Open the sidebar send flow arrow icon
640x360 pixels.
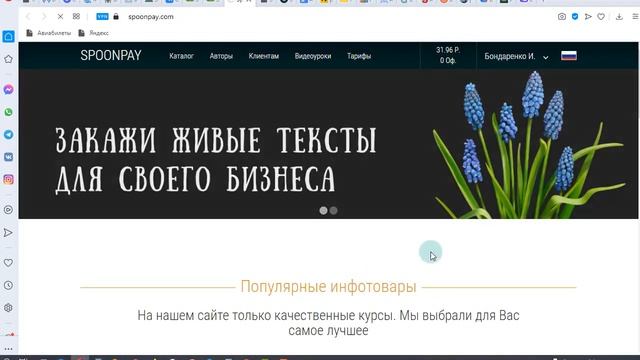click(x=8, y=233)
